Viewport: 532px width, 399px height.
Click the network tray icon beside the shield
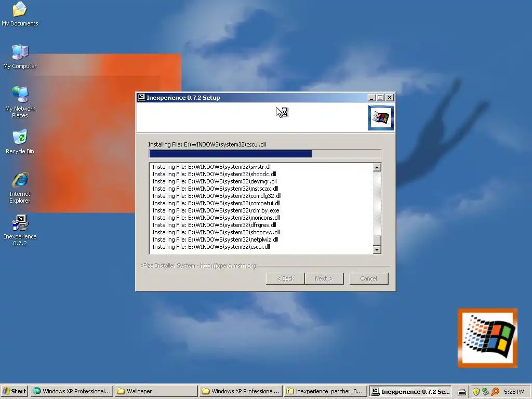click(486, 392)
